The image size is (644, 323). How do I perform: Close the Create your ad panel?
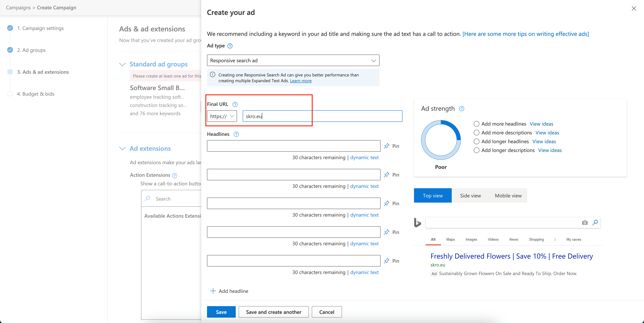[634, 8]
